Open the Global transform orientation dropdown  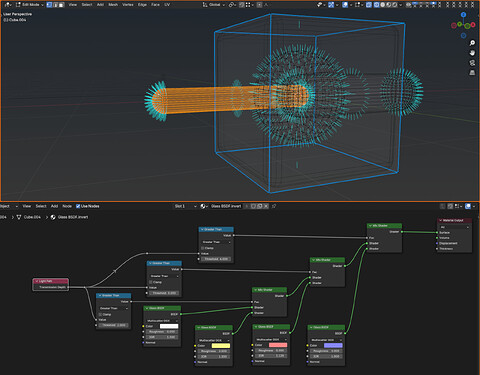[214, 5]
